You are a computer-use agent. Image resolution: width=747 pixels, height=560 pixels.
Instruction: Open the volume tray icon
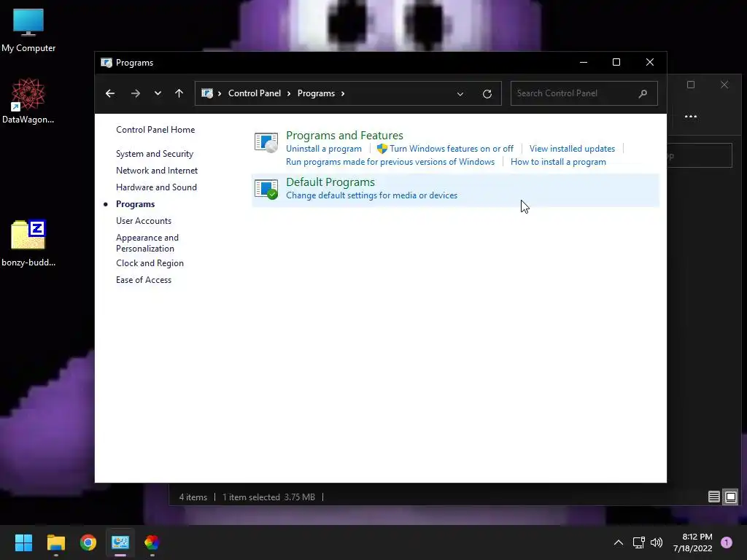click(x=657, y=542)
